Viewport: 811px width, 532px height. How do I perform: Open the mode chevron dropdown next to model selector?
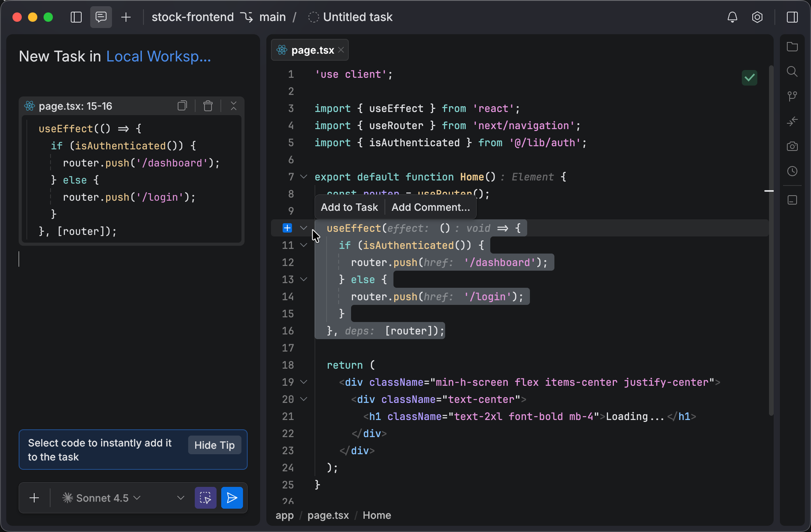180,498
